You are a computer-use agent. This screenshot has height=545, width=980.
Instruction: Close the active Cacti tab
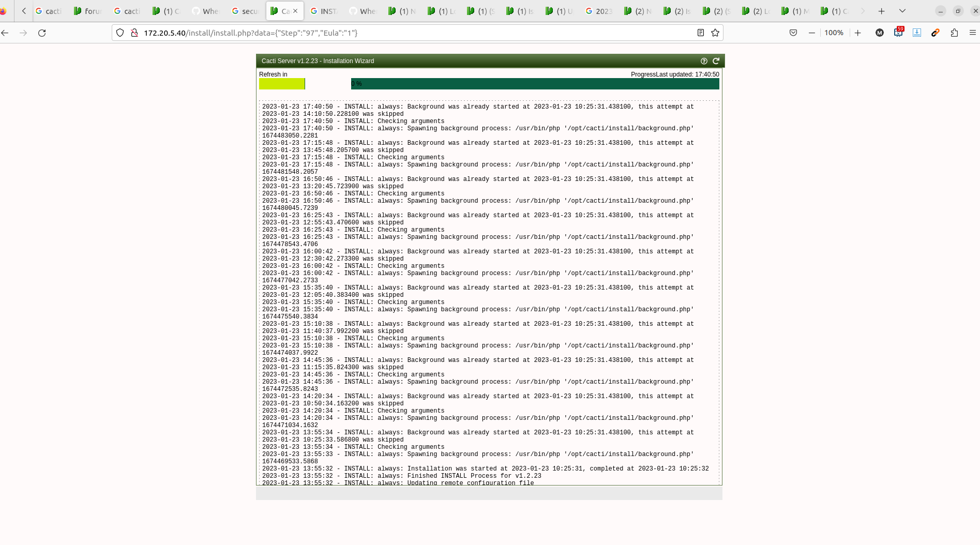point(295,11)
